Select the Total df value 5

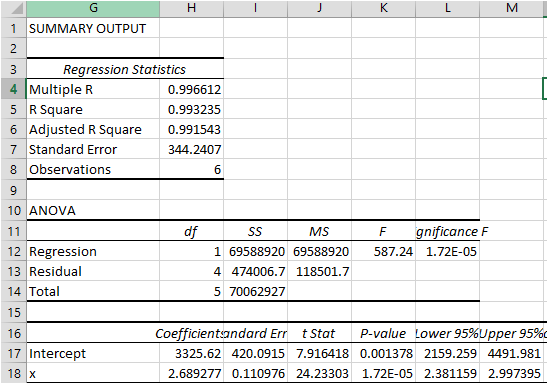(x=192, y=291)
